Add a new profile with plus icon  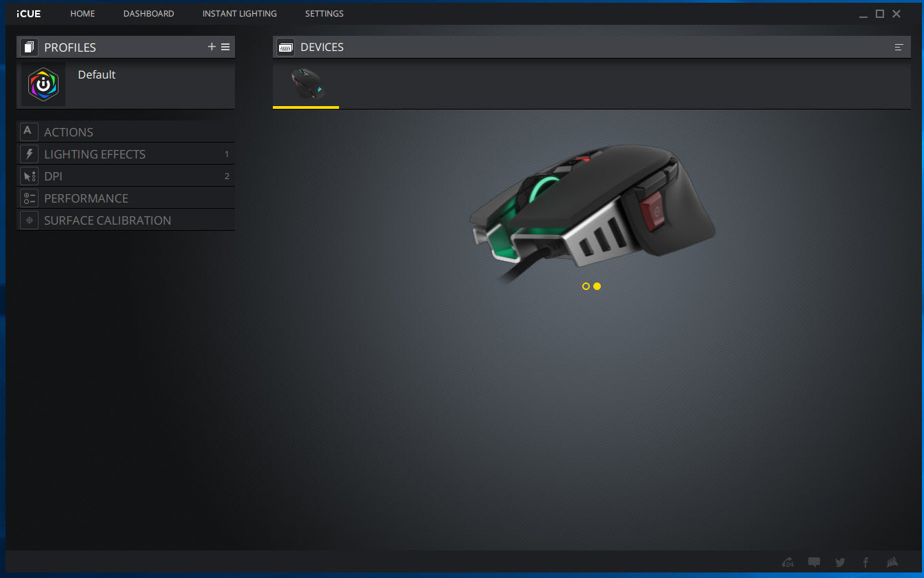(212, 47)
